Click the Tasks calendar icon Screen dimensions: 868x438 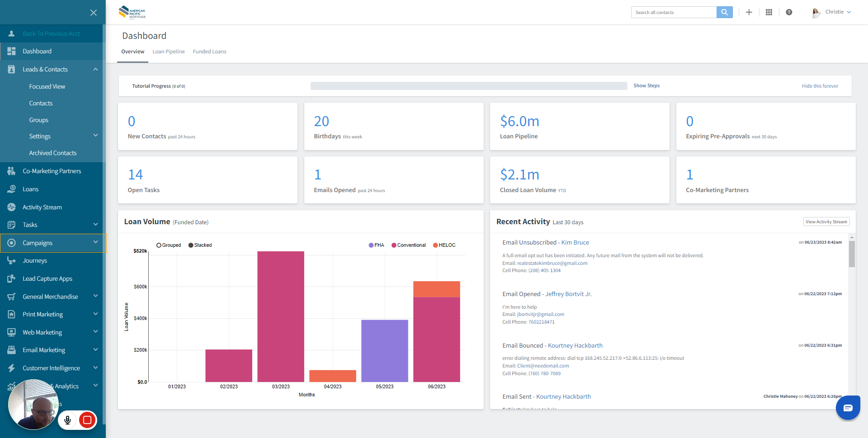click(12, 225)
